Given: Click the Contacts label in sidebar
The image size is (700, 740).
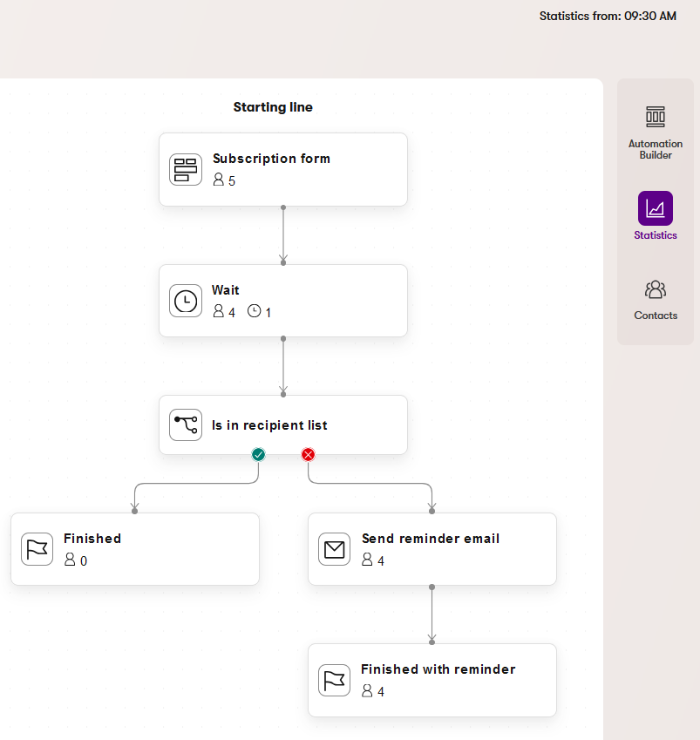Looking at the screenshot, I should click(656, 316).
